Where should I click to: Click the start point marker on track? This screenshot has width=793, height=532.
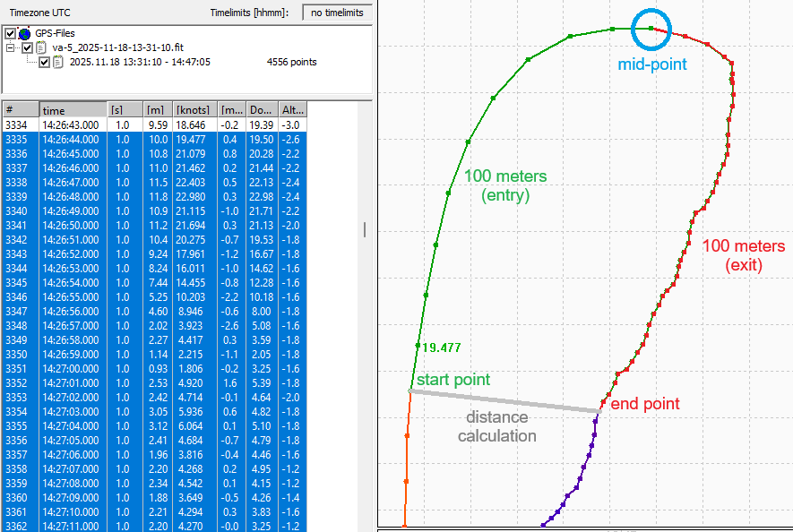coord(410,390)
